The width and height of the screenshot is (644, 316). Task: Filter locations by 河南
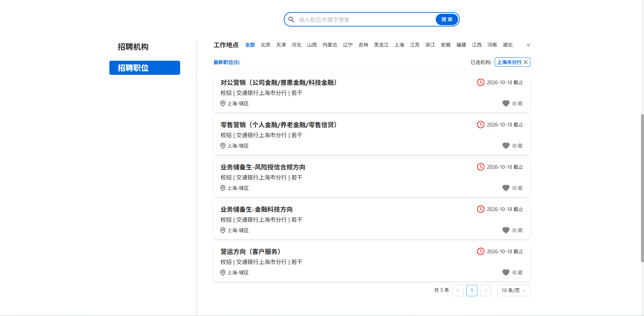tap(492, 45)
